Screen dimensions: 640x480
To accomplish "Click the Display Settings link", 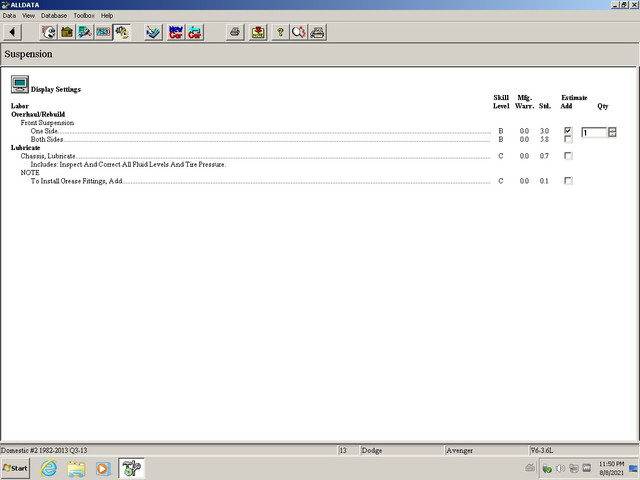I will (56, 89).
